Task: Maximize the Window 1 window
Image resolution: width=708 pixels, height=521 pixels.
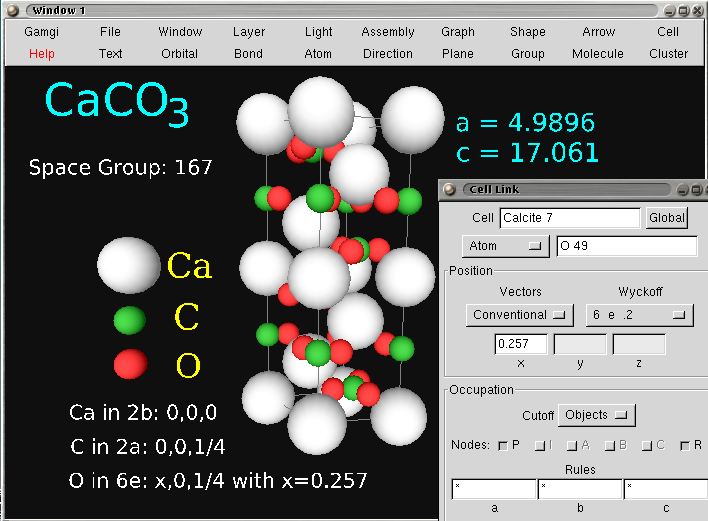Action: [684, 11]
